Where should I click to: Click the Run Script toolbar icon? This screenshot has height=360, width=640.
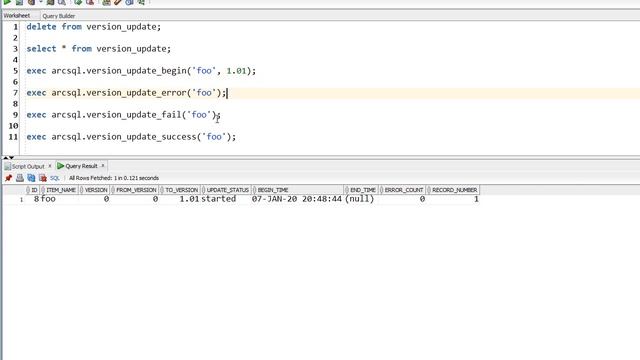(x=19, y=2)
